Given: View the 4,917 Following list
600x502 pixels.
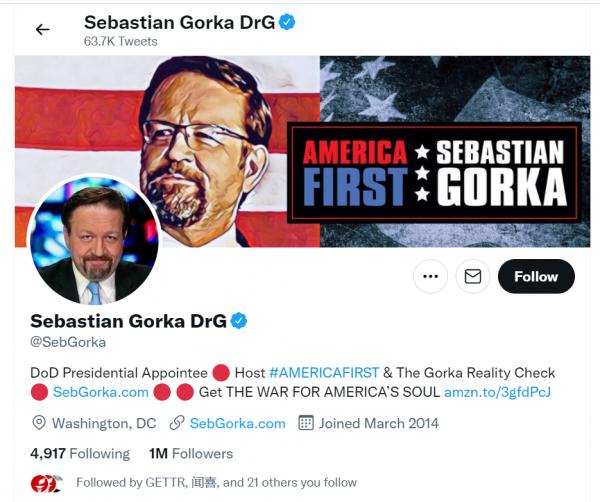Looking at the screenshot, I should click(80, 453).
